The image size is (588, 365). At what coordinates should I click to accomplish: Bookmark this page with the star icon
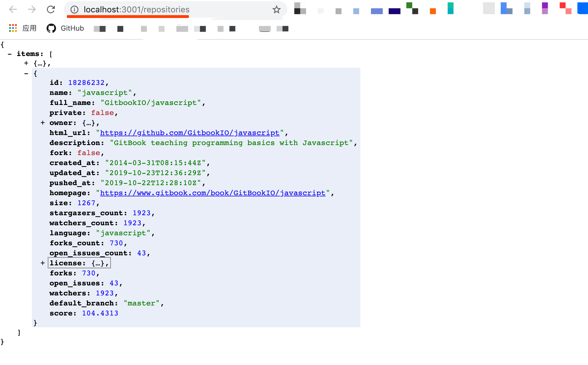click(276, 10)
